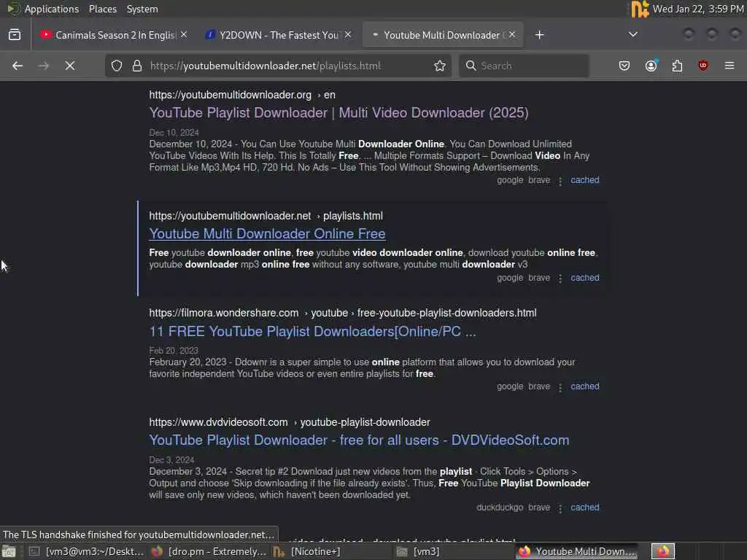
Task: Go back to the previous page
Action: coord(18,66)
